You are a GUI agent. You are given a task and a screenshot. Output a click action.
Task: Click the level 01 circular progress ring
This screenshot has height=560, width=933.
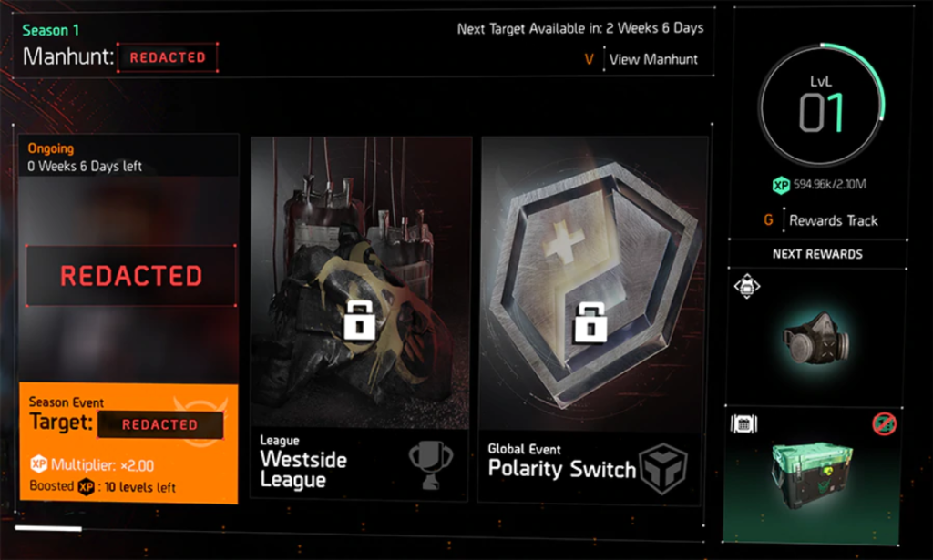[822, 106]
